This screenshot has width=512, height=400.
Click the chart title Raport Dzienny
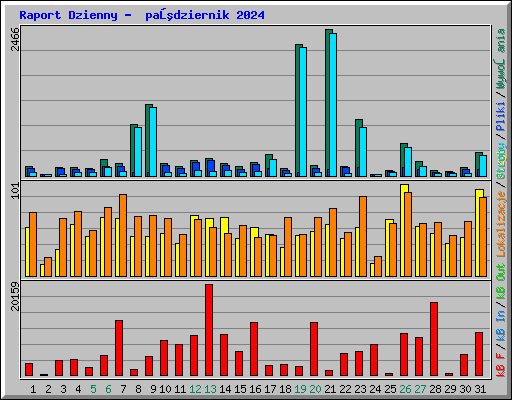pyautogui.click(x=68, y=15)
